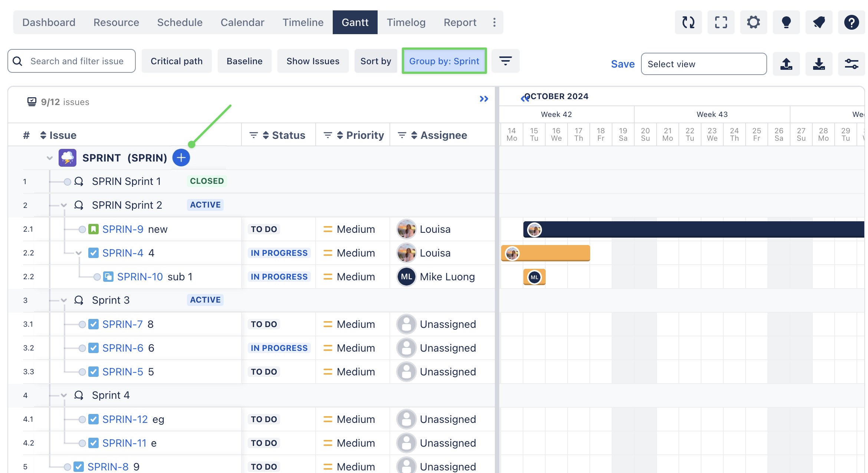The width and height of the screenshot is (868, 473).
Task: Open the filter lines icon
Action: click(505, 61)
